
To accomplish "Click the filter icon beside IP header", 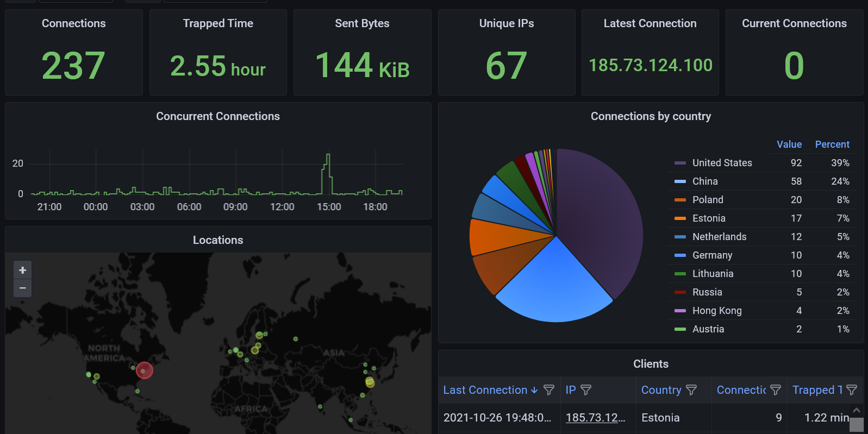I will [x=586, y=390].
